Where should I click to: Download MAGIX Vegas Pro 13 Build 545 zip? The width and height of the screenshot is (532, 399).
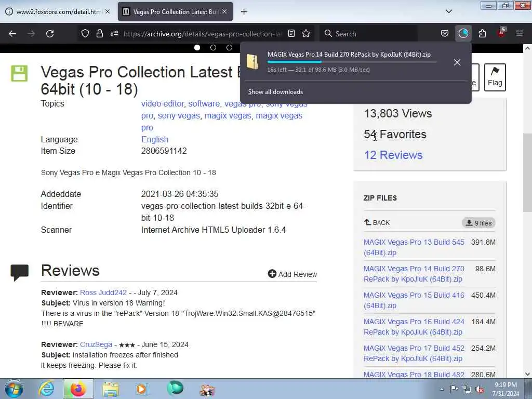414,247
